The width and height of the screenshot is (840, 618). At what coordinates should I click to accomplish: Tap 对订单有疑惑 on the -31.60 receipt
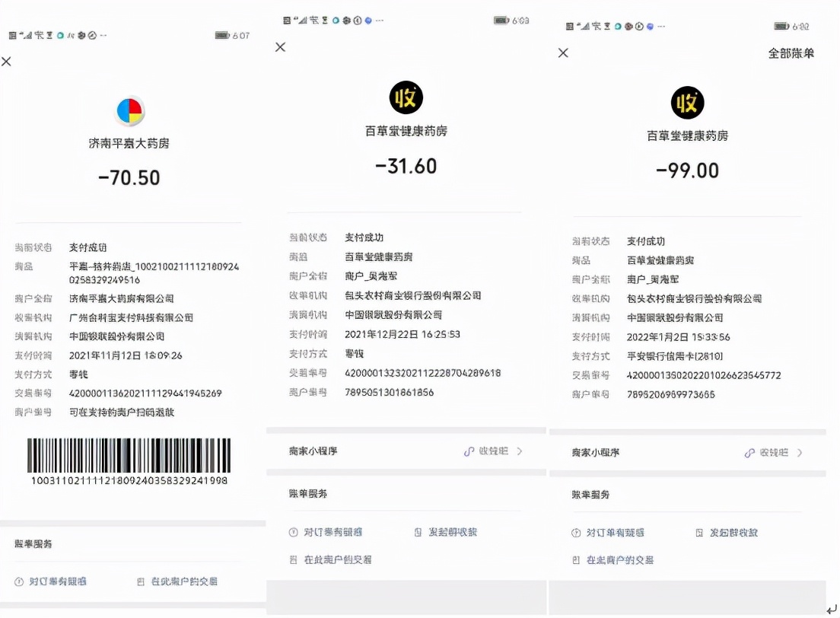point(332,532)
